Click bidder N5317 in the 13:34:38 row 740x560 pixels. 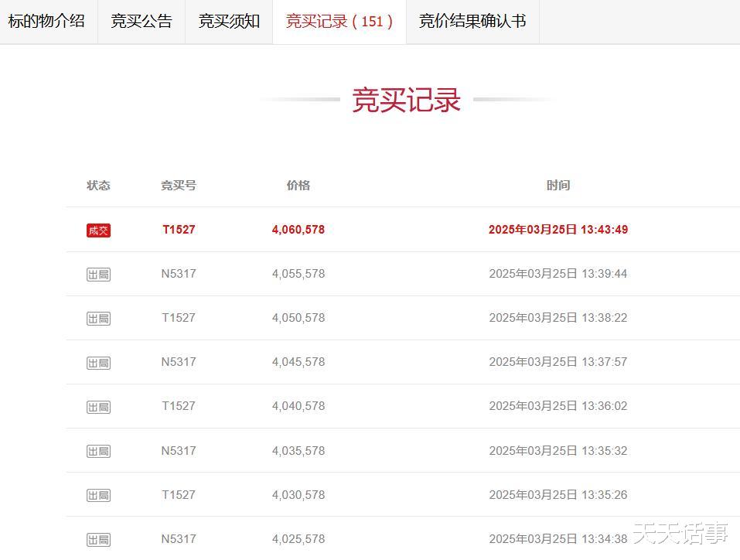[x=179, y=539]
